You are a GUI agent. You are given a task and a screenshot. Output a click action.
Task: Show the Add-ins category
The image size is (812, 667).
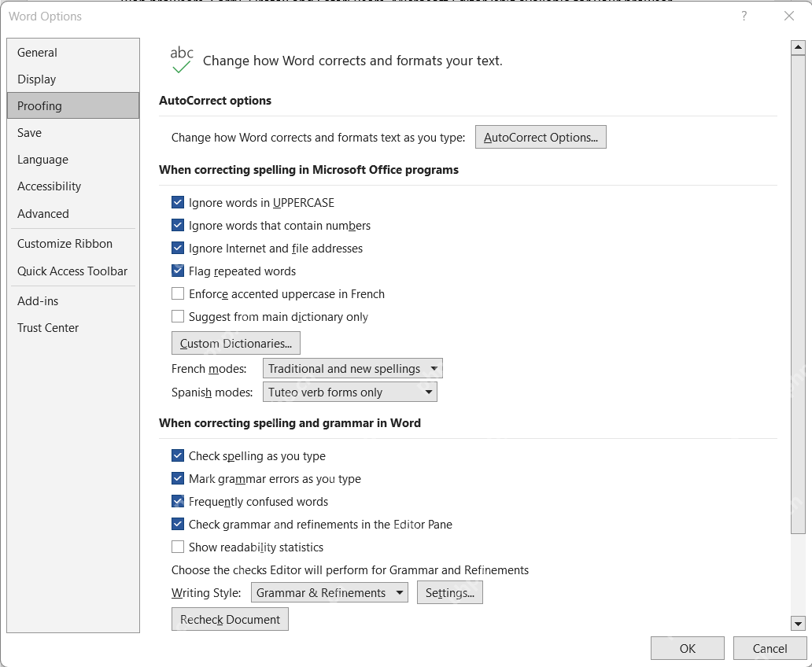coord(73,301)
